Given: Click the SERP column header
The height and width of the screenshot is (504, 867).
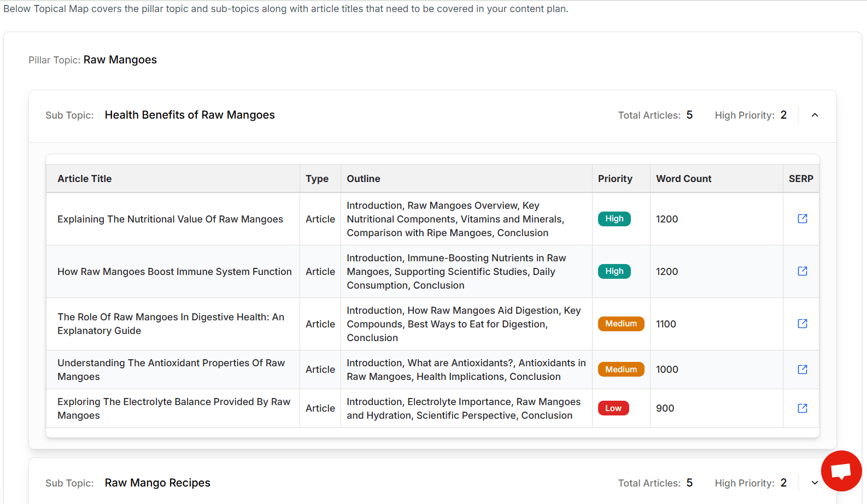Looking at the screenshot, I should 801,179.
